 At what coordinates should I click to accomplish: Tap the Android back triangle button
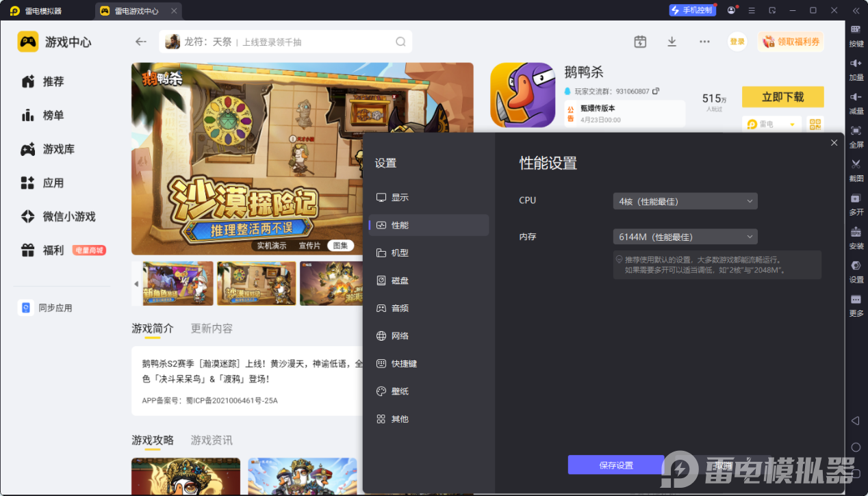[855, 420]
